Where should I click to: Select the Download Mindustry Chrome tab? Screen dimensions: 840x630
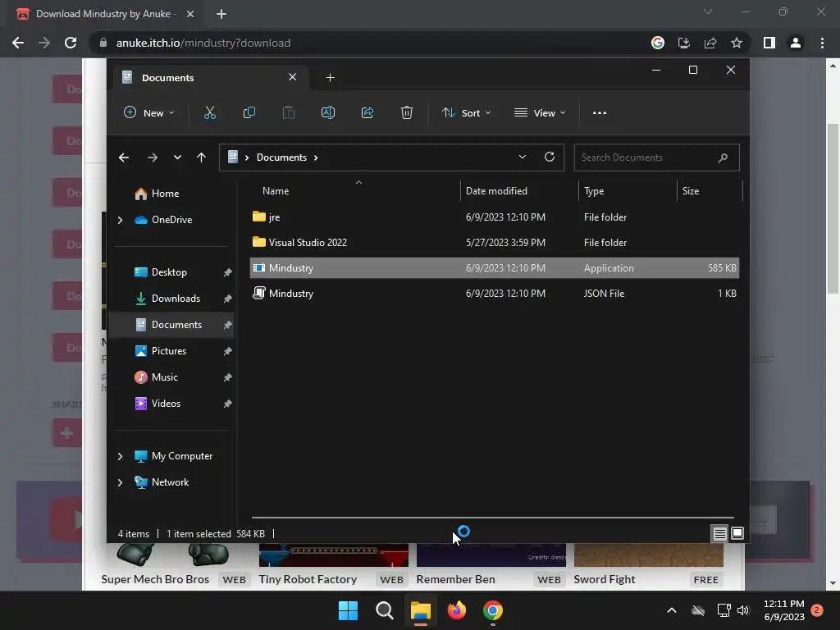104,14
